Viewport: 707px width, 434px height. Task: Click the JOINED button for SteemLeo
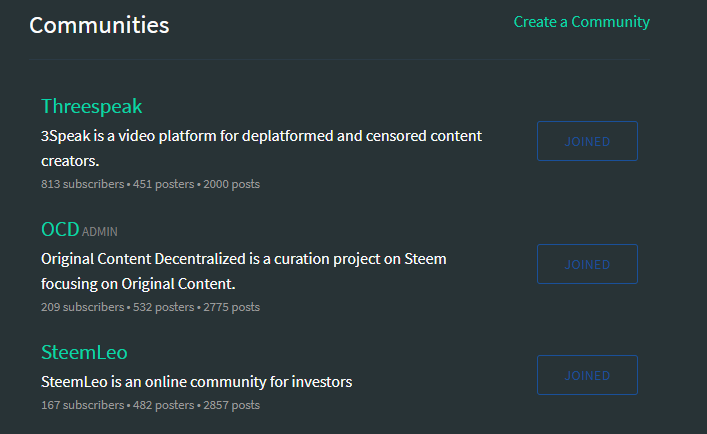click(x=587, y=375)
